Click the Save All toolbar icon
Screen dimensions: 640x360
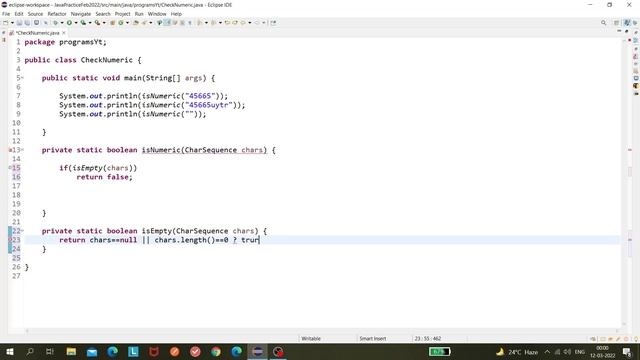click(x=27, y=23)
